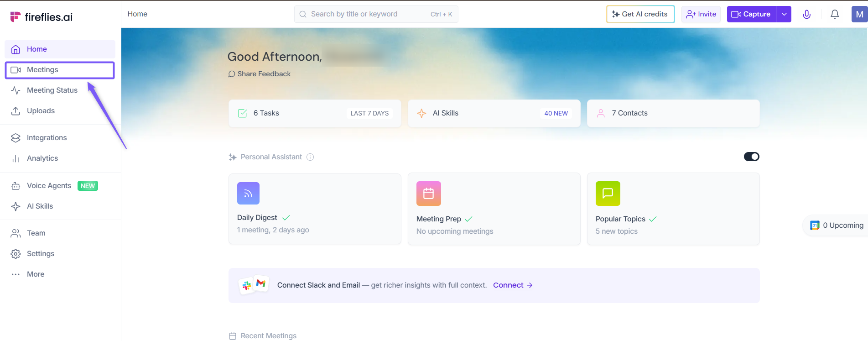868x341 pixels.
Task: Click the Personal Assistant info icon
Action: coord(310,157)
